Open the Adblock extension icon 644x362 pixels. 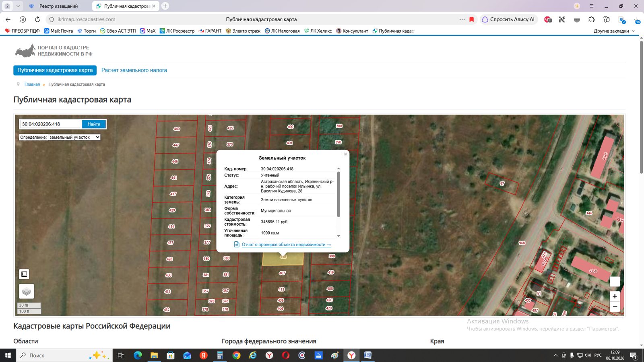coord(548,19)
